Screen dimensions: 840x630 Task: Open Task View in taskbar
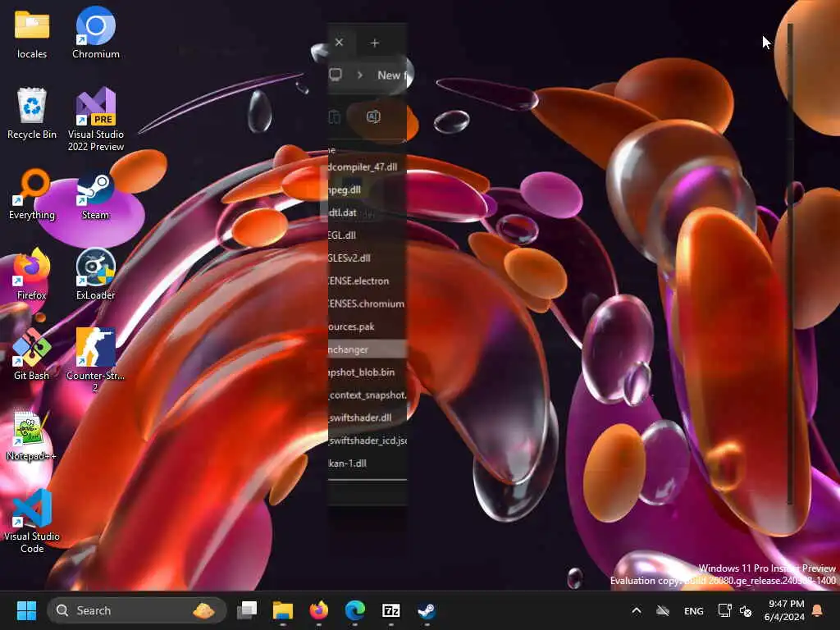tap(248, 610)
